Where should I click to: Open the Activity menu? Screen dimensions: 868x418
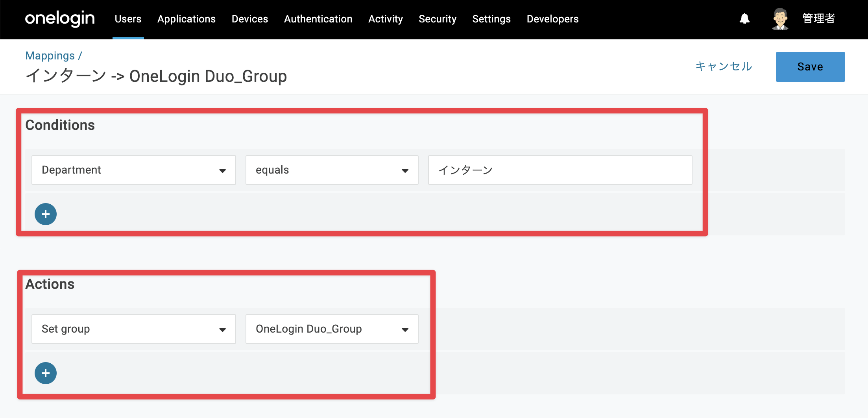(x=386, y=19)
